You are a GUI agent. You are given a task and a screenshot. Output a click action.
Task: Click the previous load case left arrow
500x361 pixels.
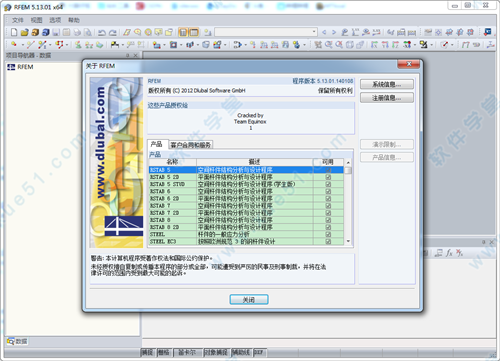click(x=324, y=32)
